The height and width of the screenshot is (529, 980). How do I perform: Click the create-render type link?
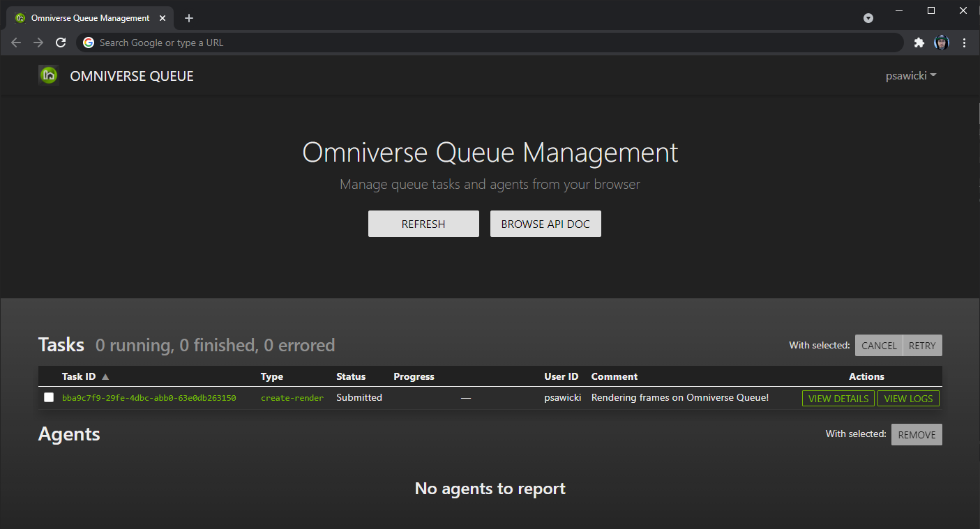pyautogui.click(x=292, y=398)
